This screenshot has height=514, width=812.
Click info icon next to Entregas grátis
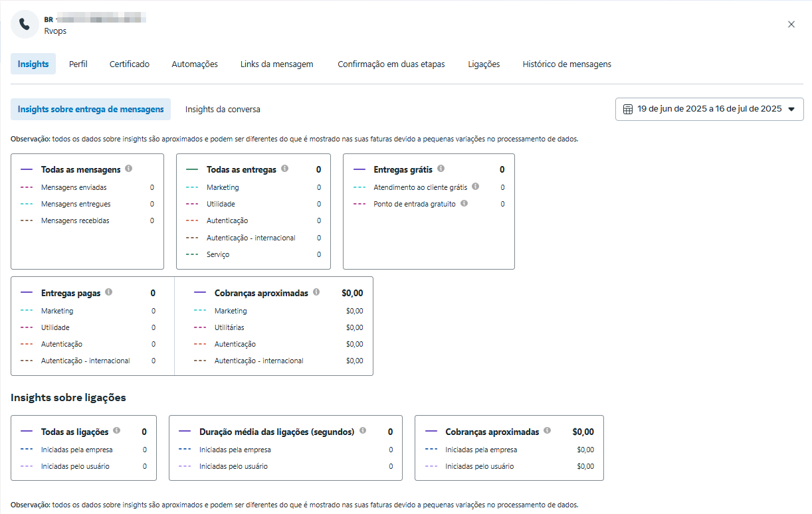(x=441, y=169)
